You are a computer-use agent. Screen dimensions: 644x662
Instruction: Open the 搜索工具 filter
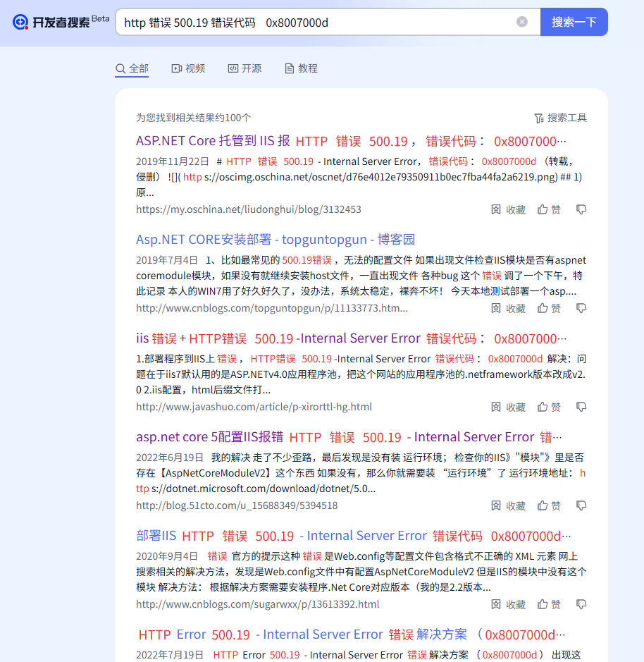click(560, 118)
